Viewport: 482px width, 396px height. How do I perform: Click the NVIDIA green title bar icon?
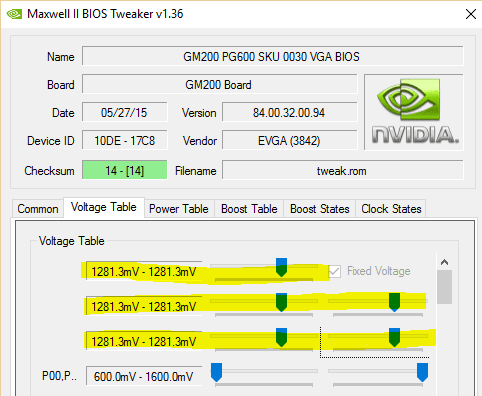coord(14,14)
